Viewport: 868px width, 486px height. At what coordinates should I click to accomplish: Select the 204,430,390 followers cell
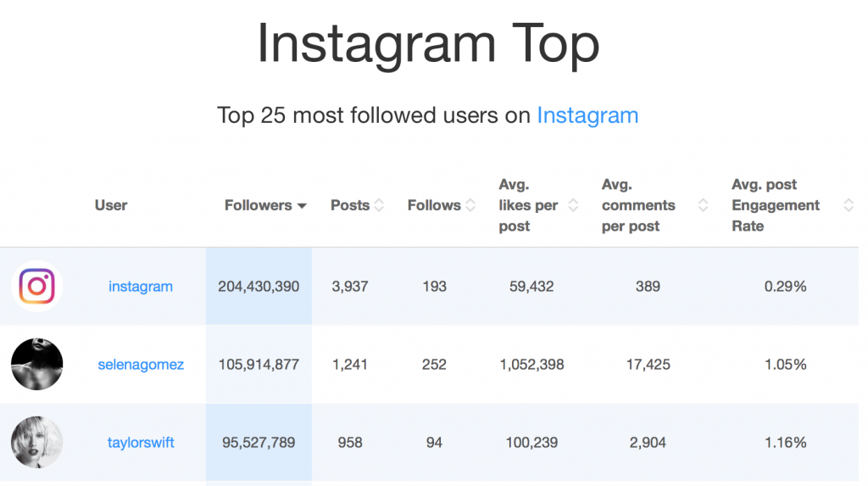[x=259, y=286]
